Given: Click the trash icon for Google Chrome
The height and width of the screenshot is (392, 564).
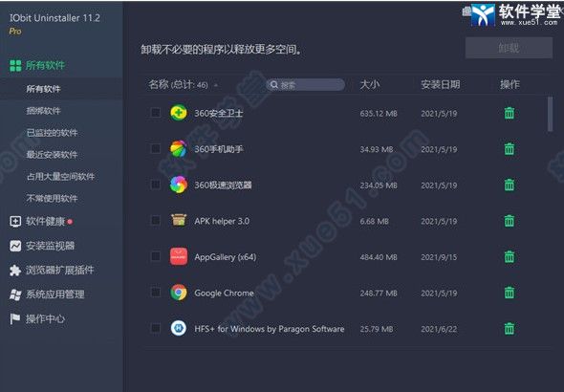Looking at the screenshot, I should 509,293.
